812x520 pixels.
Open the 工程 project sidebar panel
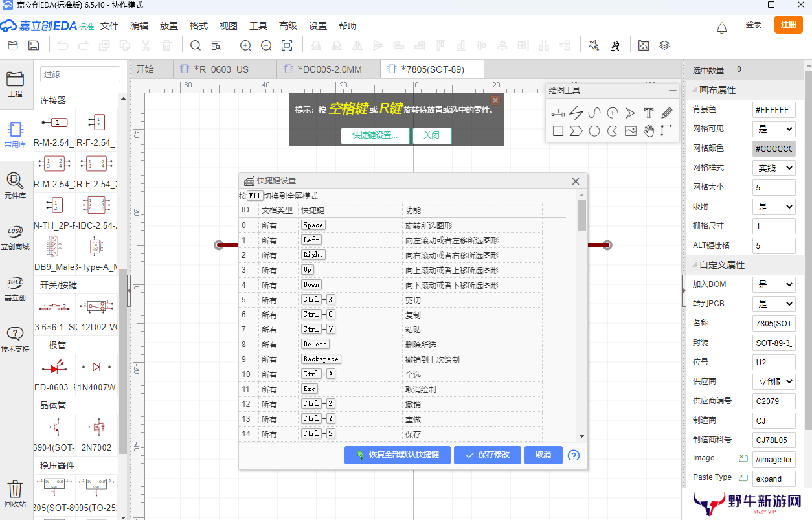point(16,84)
